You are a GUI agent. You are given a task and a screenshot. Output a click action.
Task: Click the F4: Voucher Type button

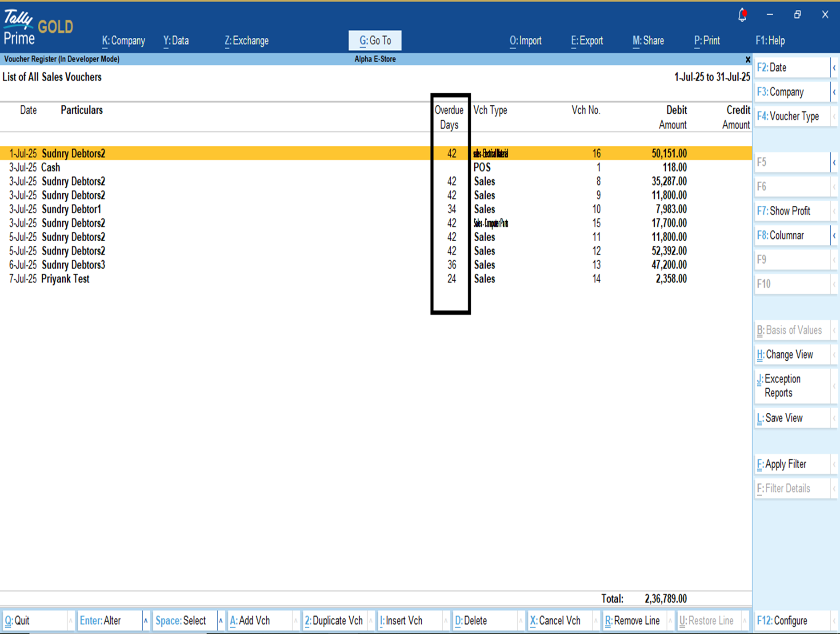click(792, 116)
